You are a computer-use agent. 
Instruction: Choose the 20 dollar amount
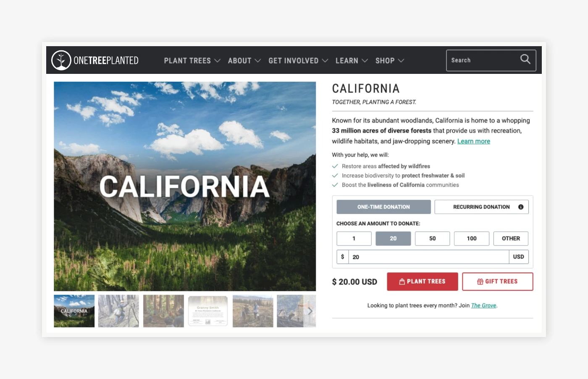click(393, 238)
